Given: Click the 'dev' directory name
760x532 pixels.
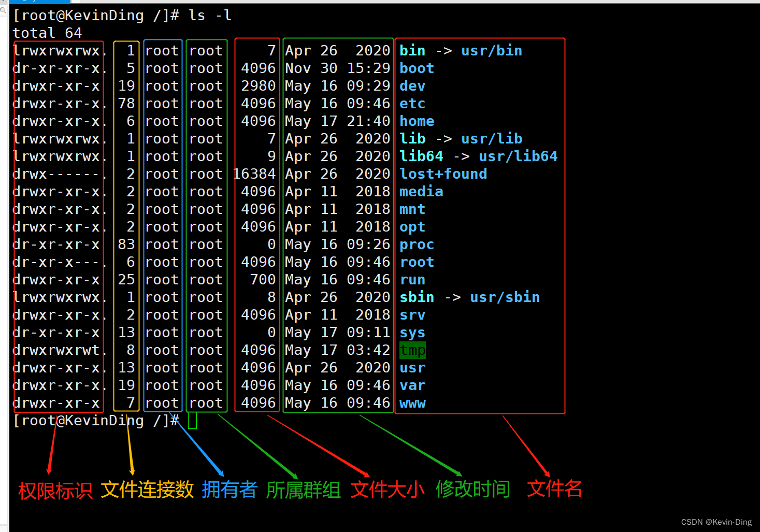Looking at the screenshot, I should coord(412,86).
